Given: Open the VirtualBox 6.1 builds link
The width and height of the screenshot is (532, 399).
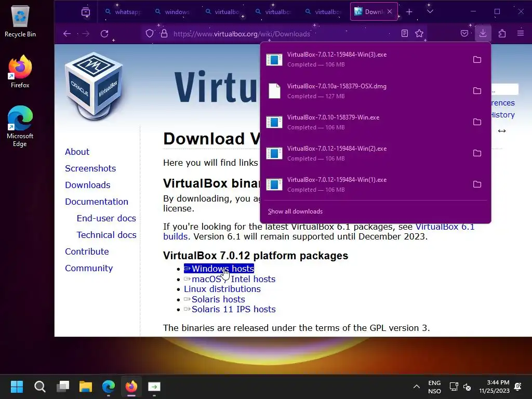Looking at the screenshot, I should click(x=445, y=227).
